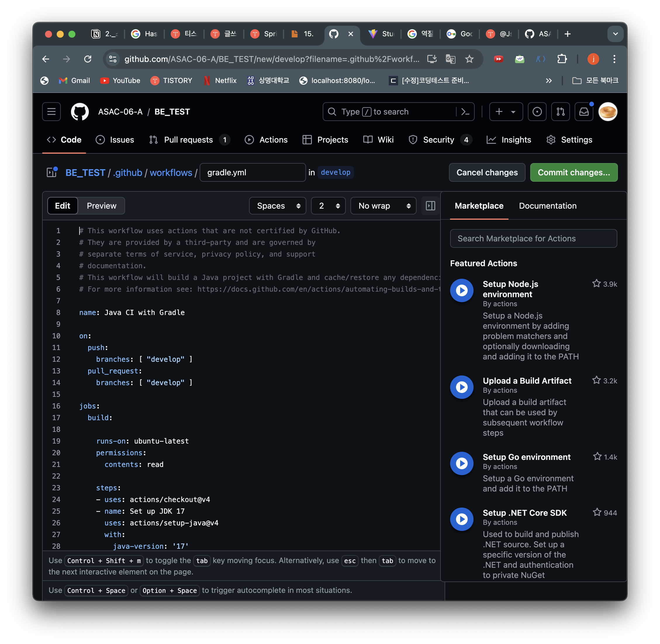Open the issues circle icon in header
This screenshot has height=644, width=660.
[x=537, y=112]
